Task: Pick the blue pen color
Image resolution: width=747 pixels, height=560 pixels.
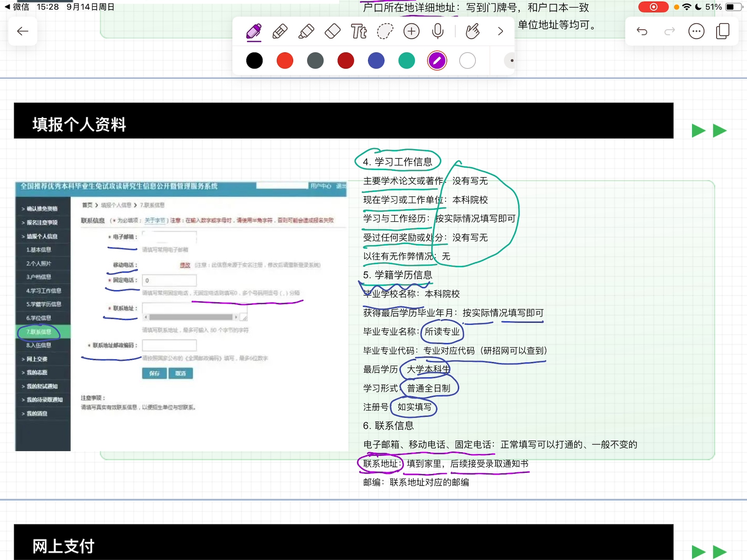Action: [x=376, y=61]
